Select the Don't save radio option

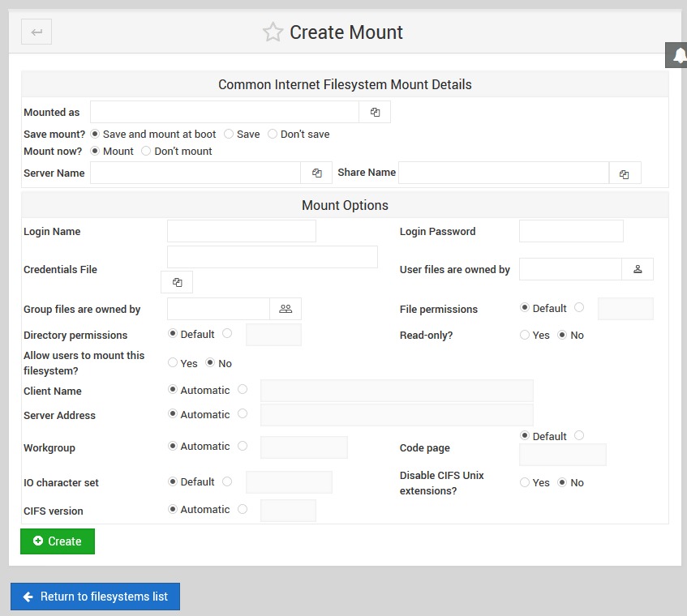(273, 134)
